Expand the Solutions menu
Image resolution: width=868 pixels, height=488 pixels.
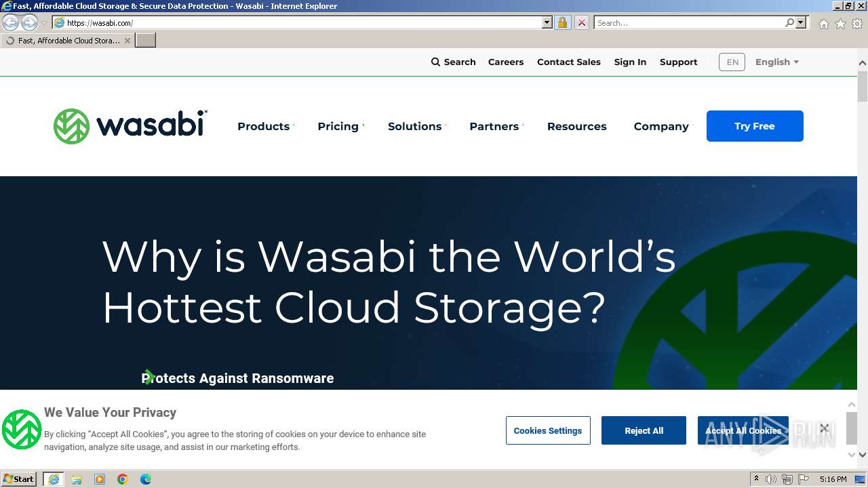point(417,126)
